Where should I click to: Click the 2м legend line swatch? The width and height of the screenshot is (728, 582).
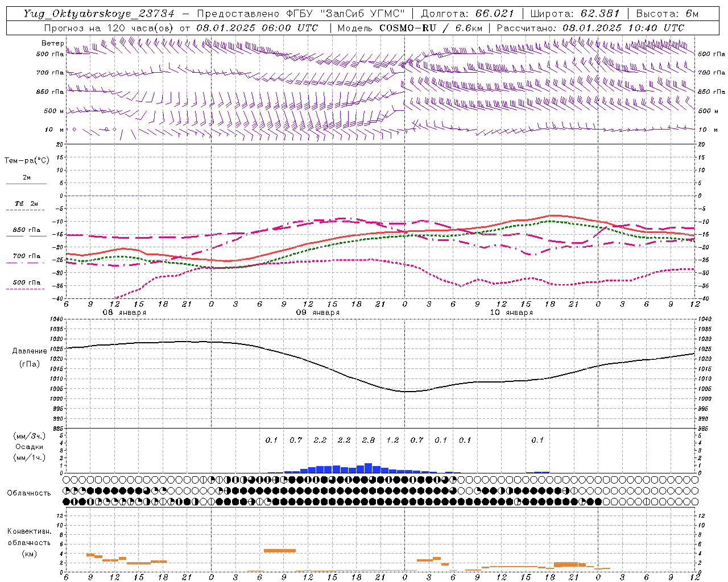[26, 184]
